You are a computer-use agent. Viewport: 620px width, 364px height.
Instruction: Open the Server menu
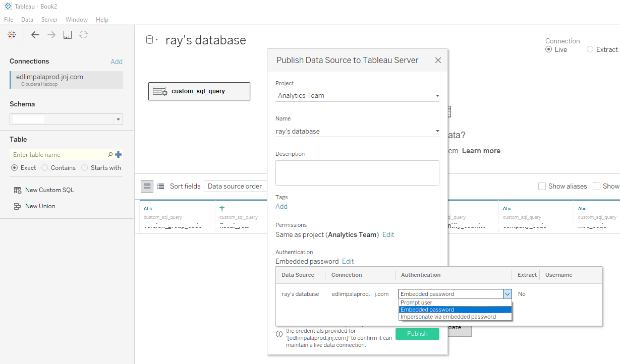click(x=49, y=19)
